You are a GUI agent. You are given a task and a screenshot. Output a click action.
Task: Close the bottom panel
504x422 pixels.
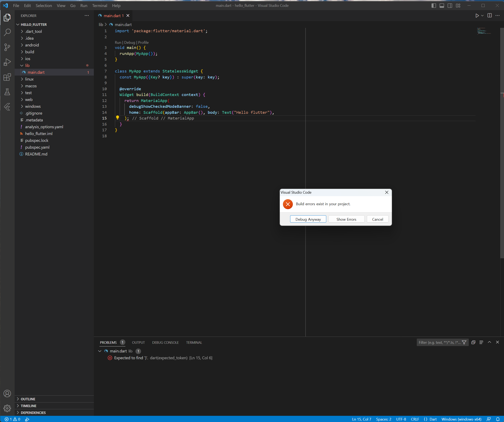point(498,342)
